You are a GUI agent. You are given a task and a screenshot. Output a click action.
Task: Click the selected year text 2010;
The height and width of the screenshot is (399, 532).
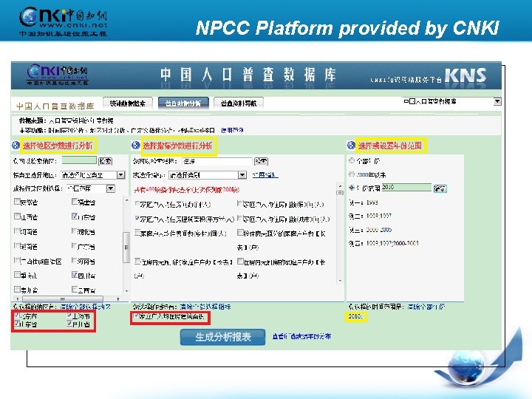point(355,316)
